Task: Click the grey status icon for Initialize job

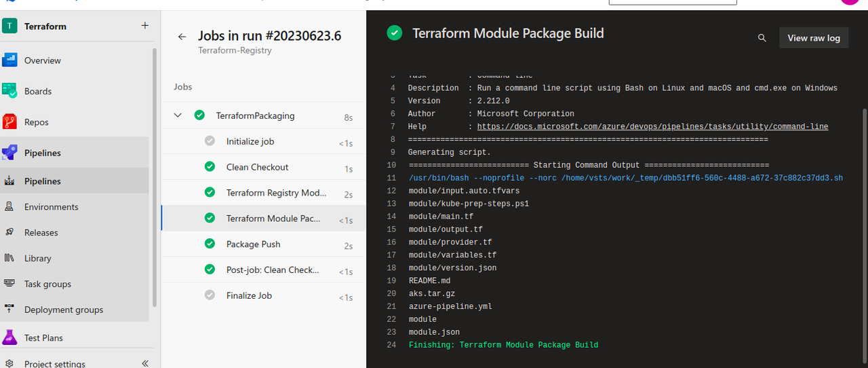Action: click(210, 141)
